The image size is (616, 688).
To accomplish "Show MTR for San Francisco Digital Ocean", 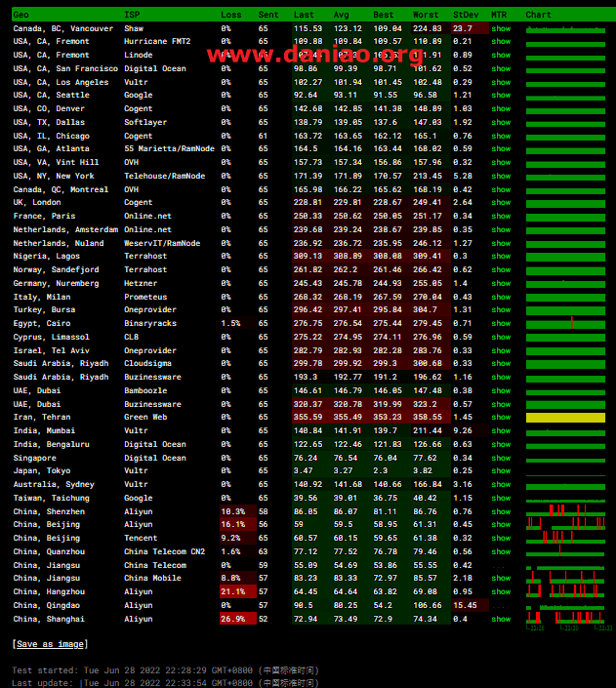I will tap(501, 68).
